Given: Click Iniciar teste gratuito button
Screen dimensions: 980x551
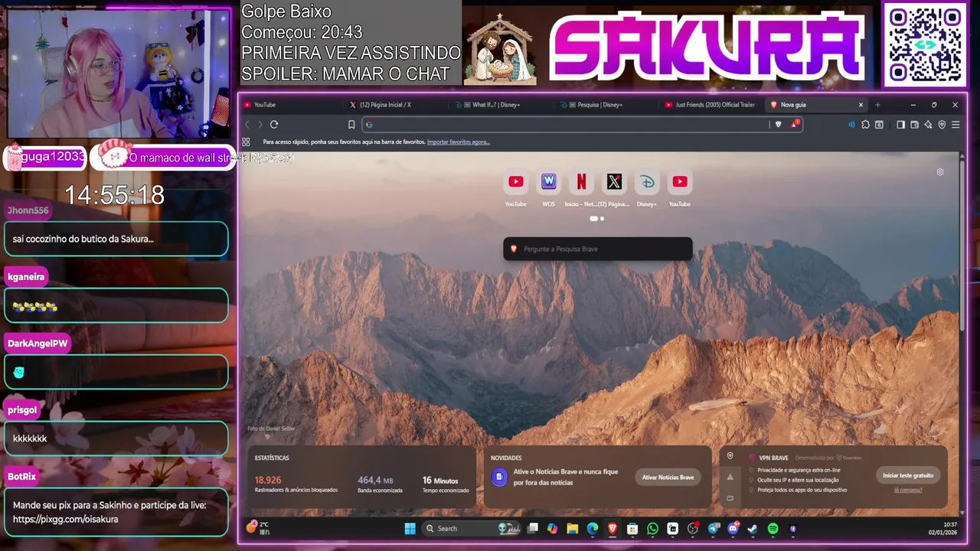Looking at the screenshot, I should click(x=908, y=475).
